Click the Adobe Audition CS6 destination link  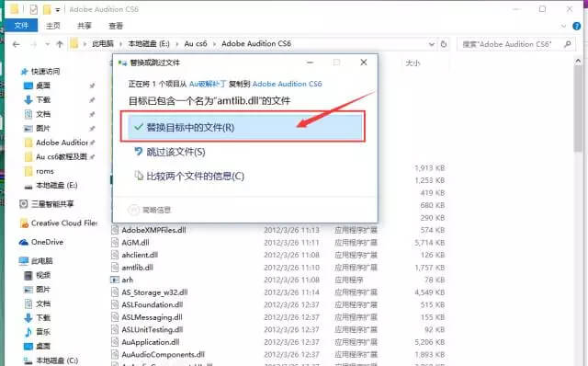(288, 84)
